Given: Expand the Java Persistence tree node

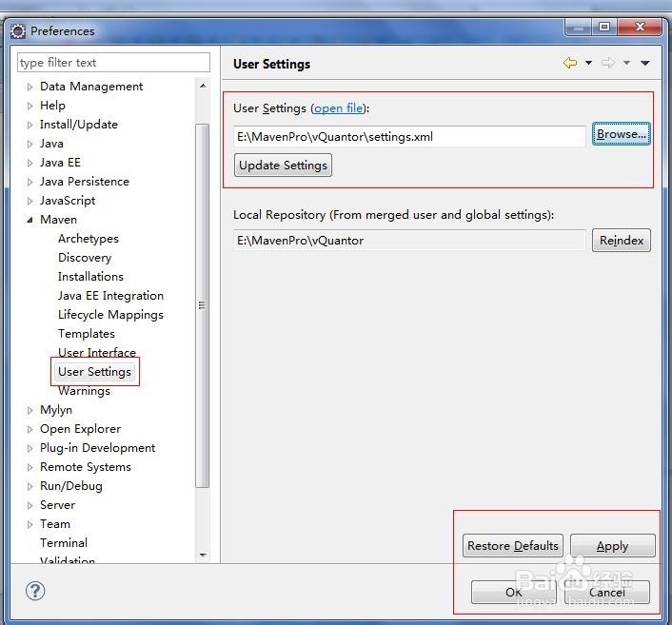Looking at the screenshot, I should coord(30,182).
